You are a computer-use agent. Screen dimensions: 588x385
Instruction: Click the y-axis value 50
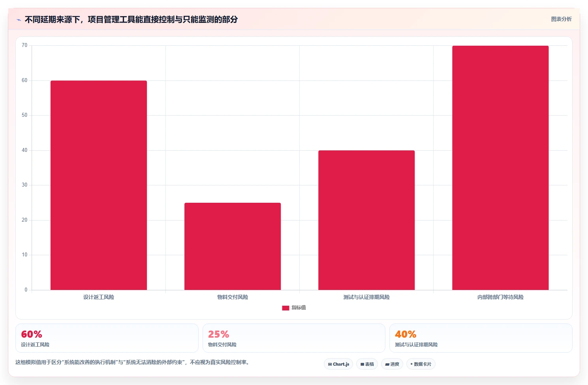pyautogui.click(x=24, y=115)
